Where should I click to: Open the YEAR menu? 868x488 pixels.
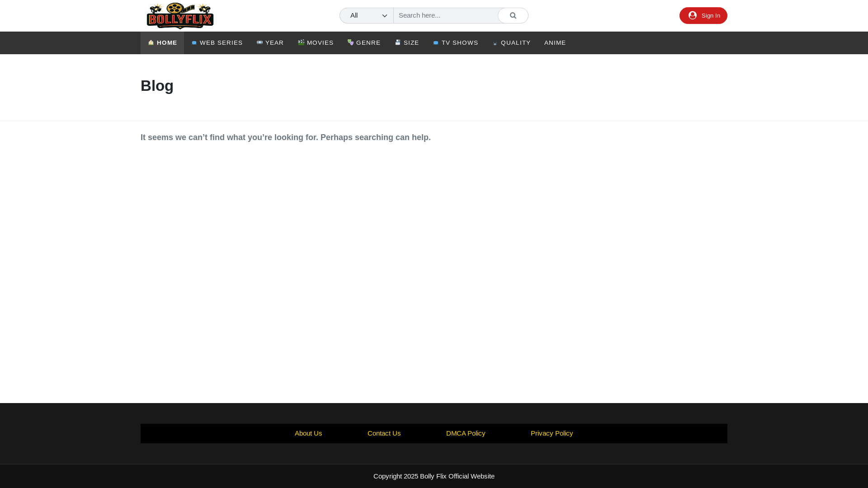pyautogui.click(x=270, y=43)
